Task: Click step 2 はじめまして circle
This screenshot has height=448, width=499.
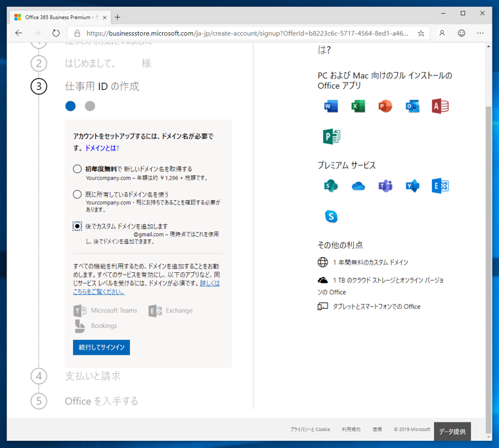Action: pos(39,63)
